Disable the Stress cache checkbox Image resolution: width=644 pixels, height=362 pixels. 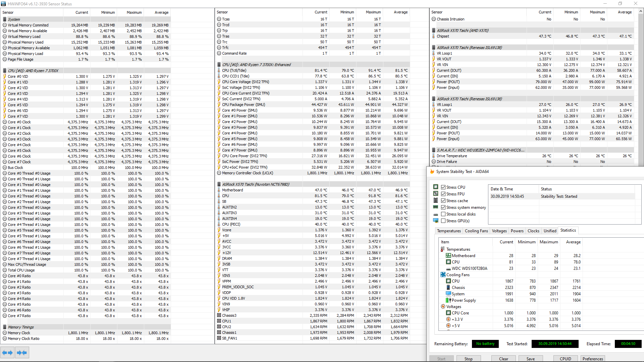(443, 201)
